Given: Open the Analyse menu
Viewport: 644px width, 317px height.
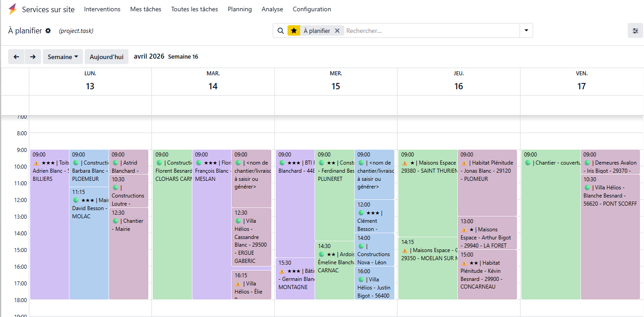Looking at the screenshot, I should pyautogui.click(x=272, y=9).
